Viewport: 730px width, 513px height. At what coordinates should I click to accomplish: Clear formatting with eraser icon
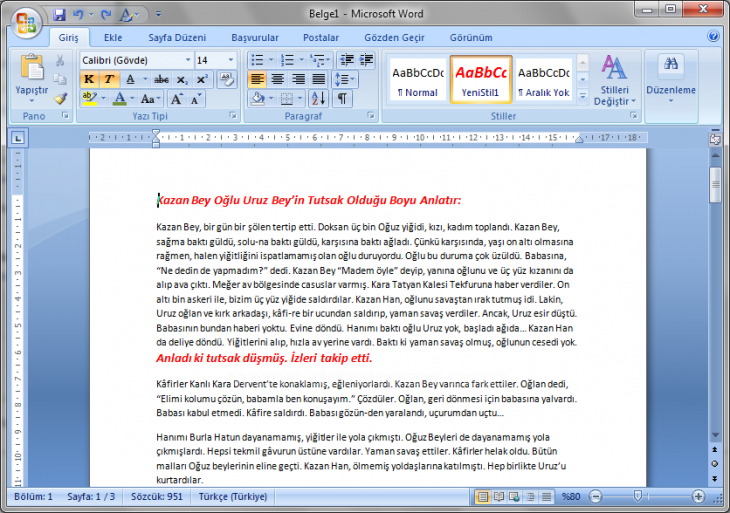click(227, 79)
